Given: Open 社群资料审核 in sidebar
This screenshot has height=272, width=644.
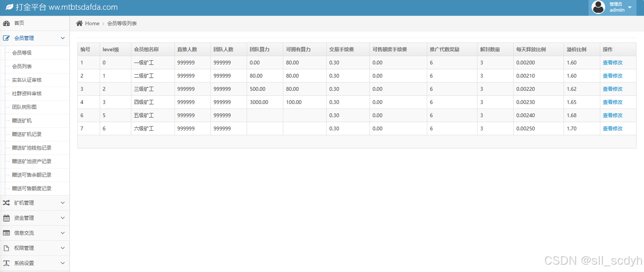Looking at the screenshot, I should 27,93.
